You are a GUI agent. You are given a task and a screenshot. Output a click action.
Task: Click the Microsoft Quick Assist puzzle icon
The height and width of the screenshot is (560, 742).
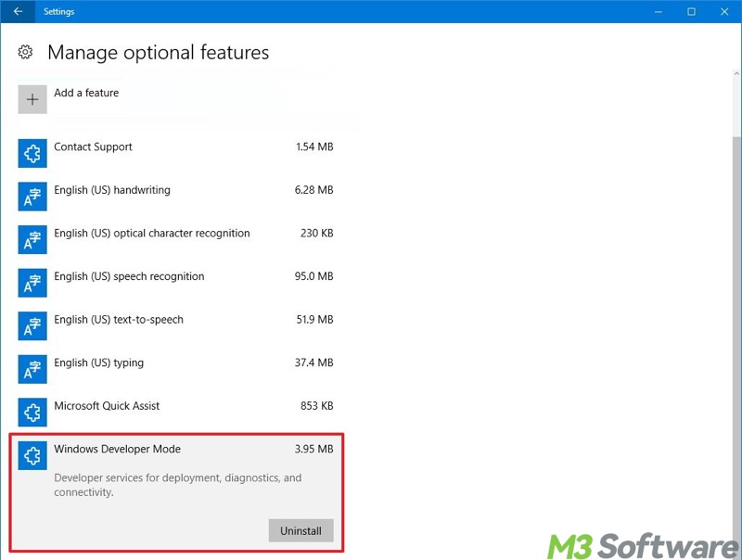(x=32, y=413)
